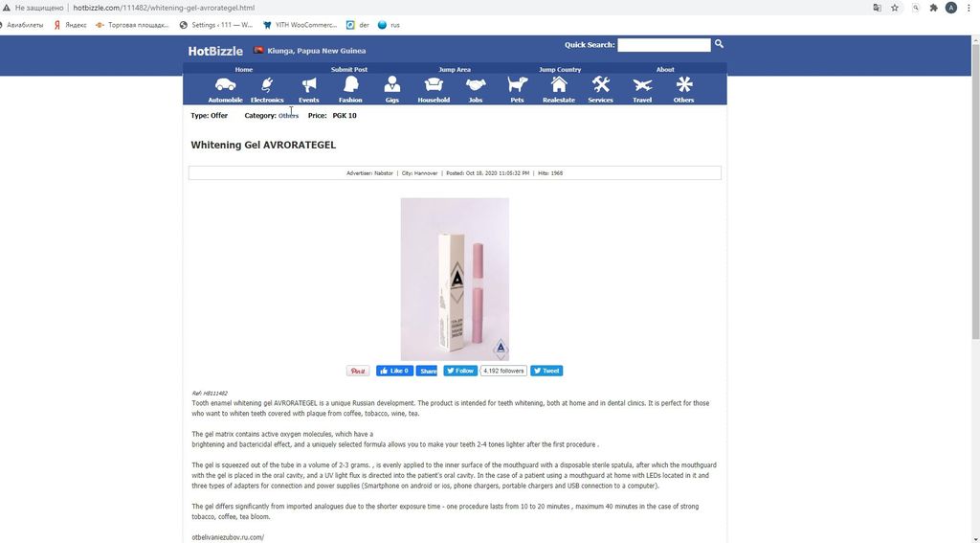Go to the Submit Post tab
The width and height of the screenshot is (980, 543).
(x=349, y=70)
